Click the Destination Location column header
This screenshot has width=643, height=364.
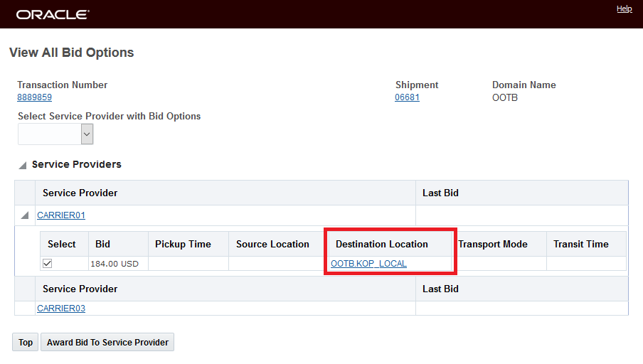click(x=382, y=244)
